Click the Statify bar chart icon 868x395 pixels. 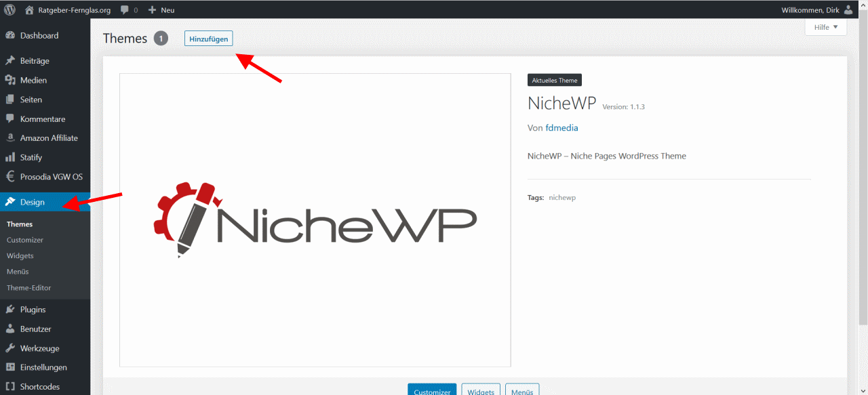point(10,157)
